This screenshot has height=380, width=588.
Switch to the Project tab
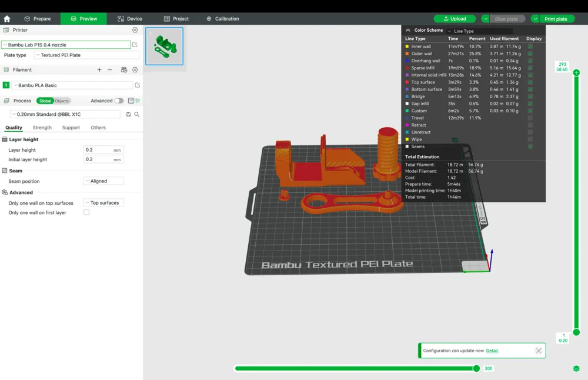tap(176, 19)
